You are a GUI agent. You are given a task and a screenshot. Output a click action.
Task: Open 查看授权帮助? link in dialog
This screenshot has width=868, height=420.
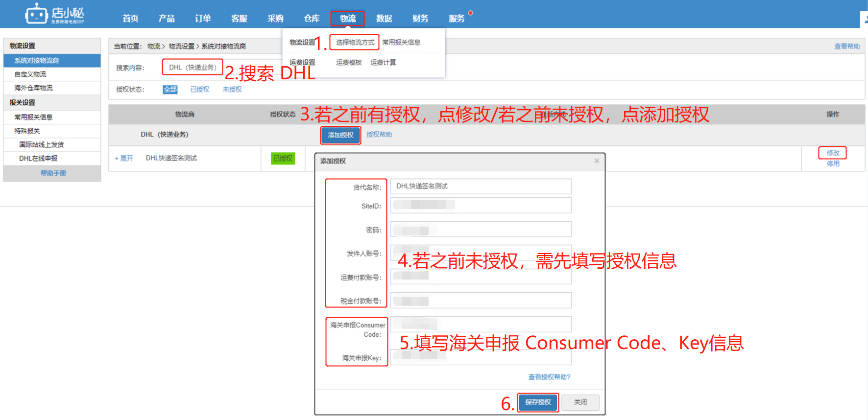click(549, 377)
